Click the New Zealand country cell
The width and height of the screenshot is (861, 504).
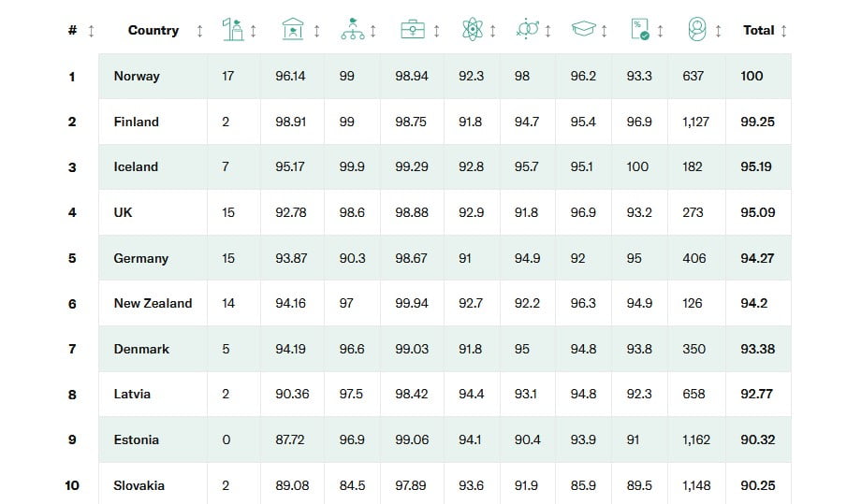click(x=153, y=303)
